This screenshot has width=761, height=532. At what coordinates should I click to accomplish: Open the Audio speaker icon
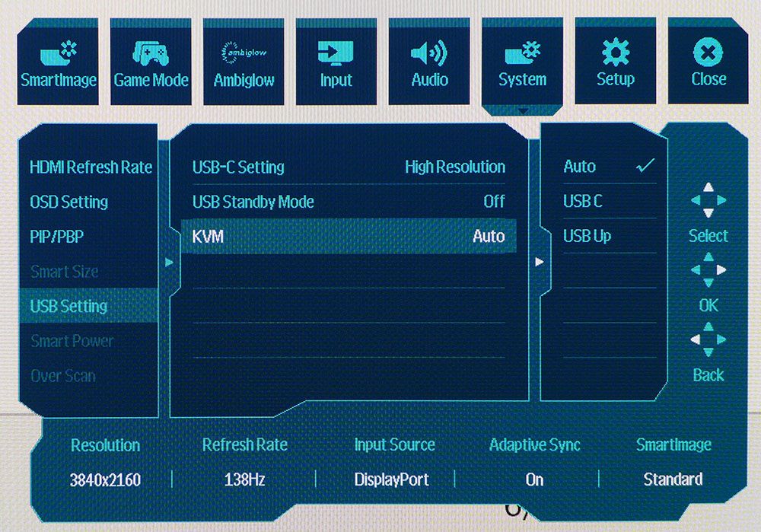(x=429, y=53)
